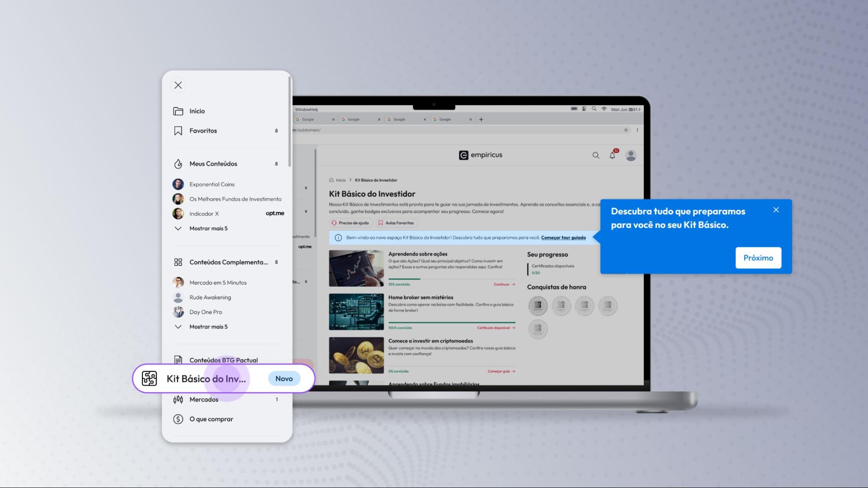Click the search magnifier icon in header
The height and width of the screenshot is (488, 868).
[x=596, y=155]
